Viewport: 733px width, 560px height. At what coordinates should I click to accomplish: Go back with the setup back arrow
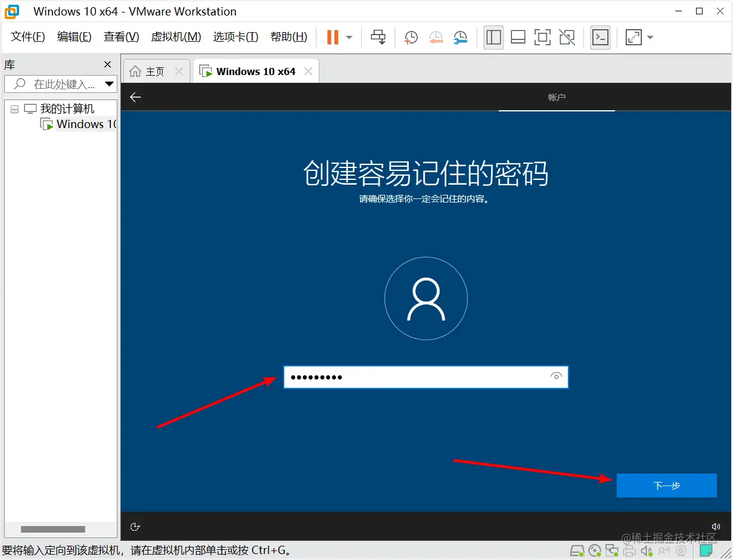135,97
